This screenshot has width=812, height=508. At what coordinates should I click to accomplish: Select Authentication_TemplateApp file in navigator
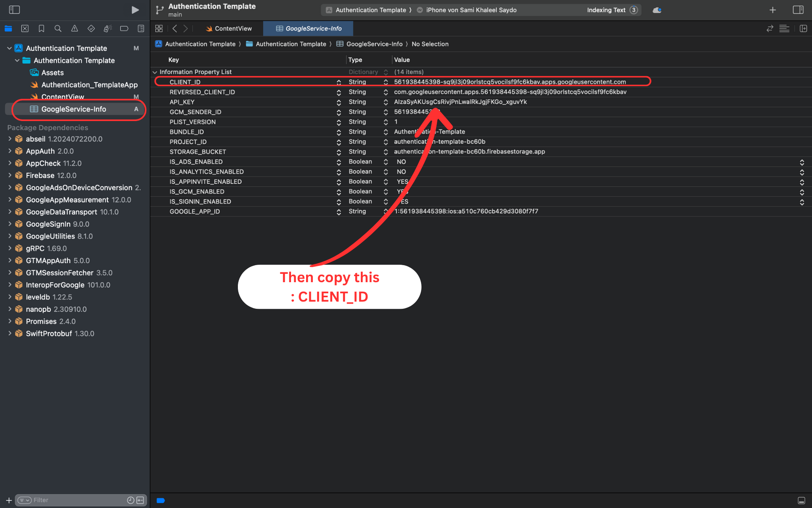point(89,85)
